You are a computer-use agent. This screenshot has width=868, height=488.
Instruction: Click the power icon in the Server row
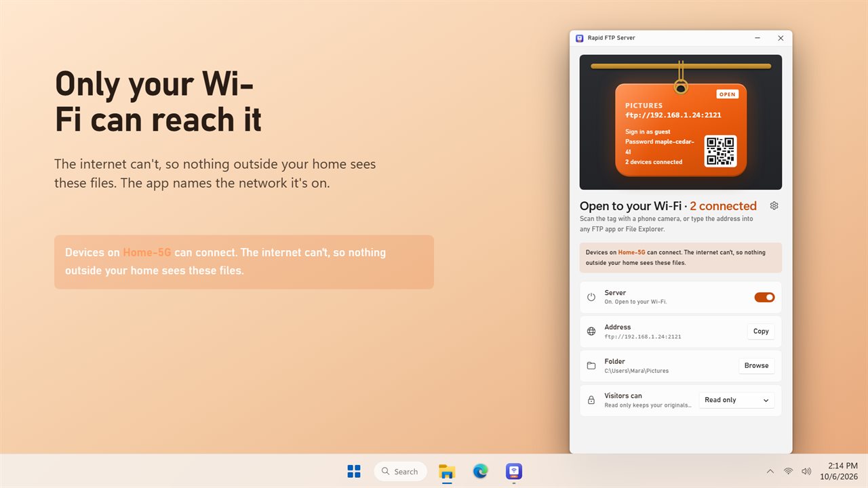click(591, 297)
